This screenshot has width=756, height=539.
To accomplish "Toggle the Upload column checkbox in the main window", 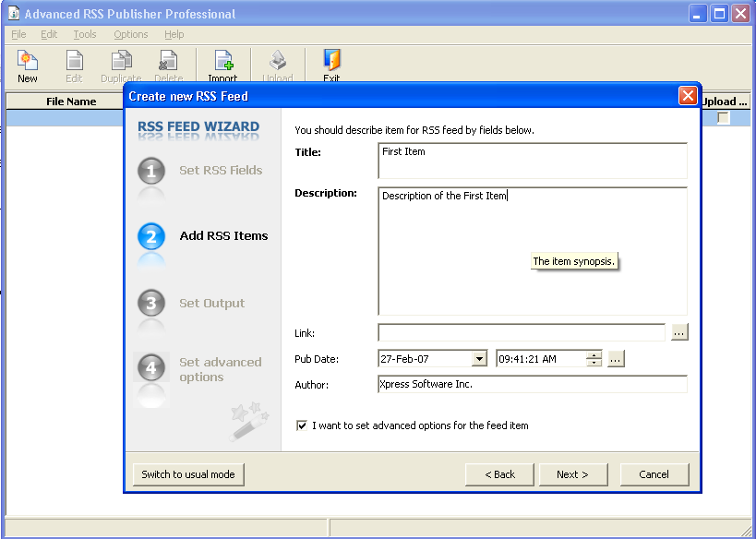I will coord(723,117).
